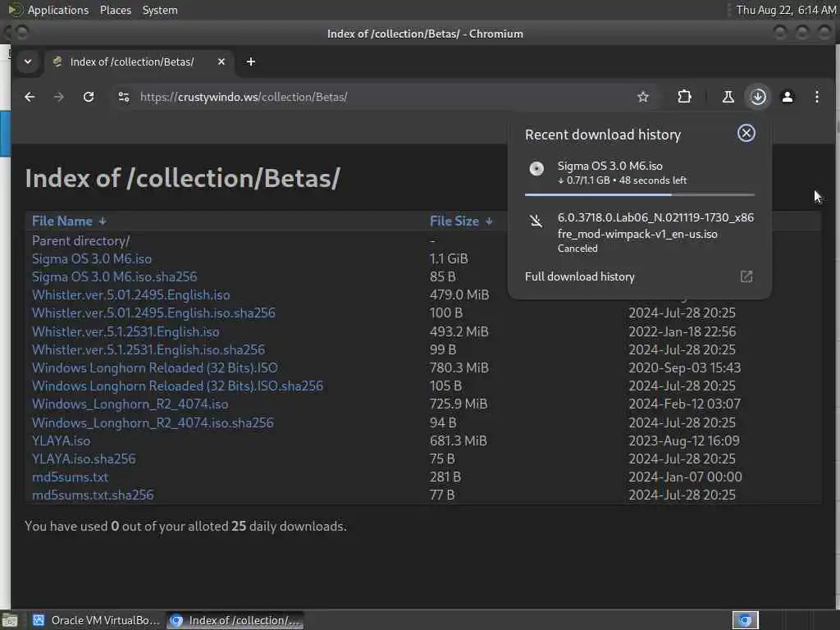
Task: Open the profile avatar menu
Action: click(x=787, y=97)
